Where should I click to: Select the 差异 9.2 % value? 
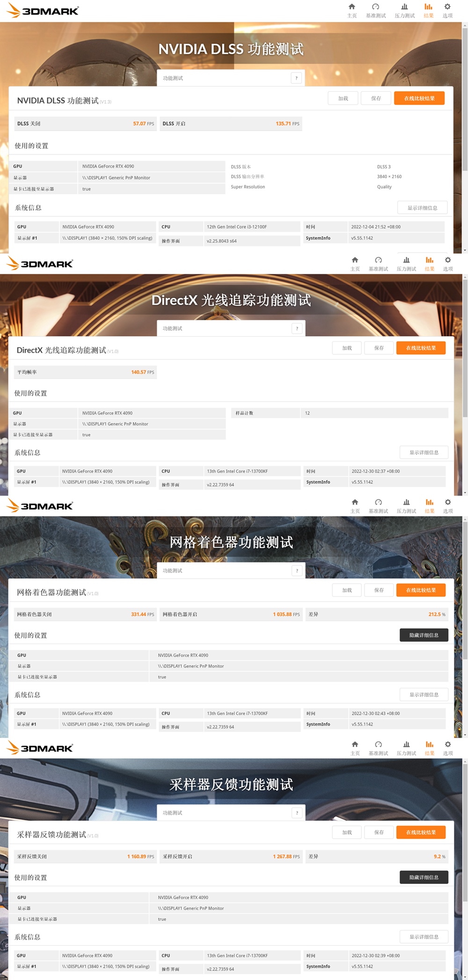(x=377, y=856)
